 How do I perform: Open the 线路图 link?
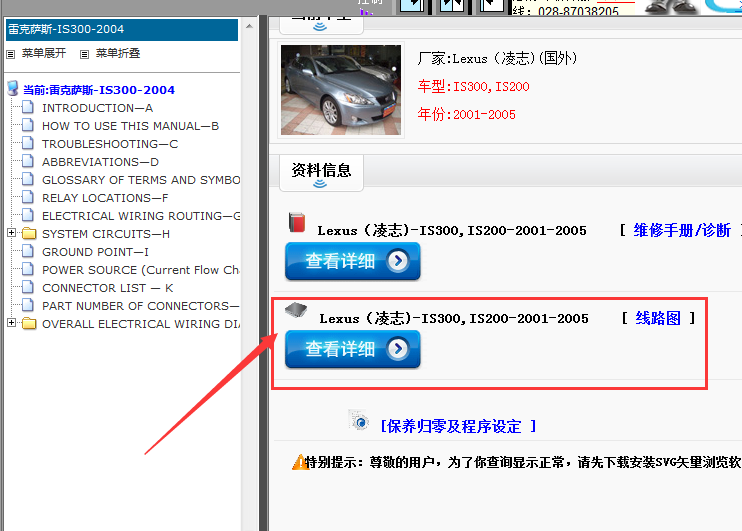point(658,318)
